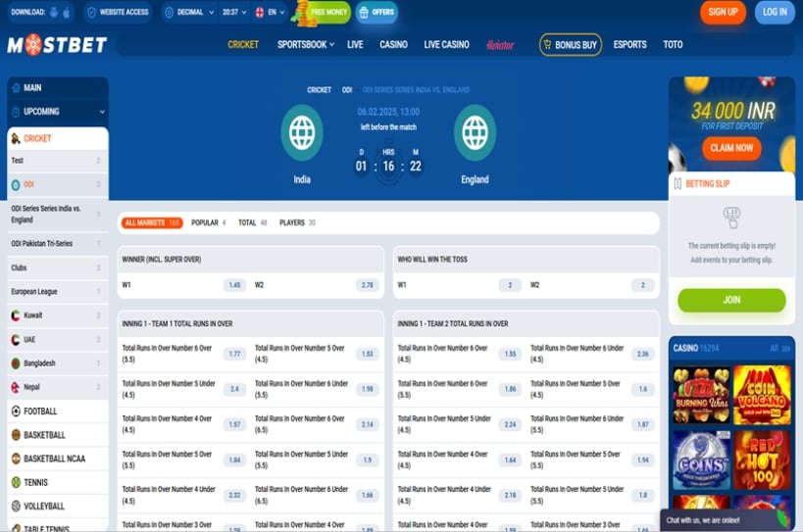Screen dimensions: 803x532
Task: Select Team 1 Over 5 Over (4.5) odds 1.53
Action: (368, 354)
